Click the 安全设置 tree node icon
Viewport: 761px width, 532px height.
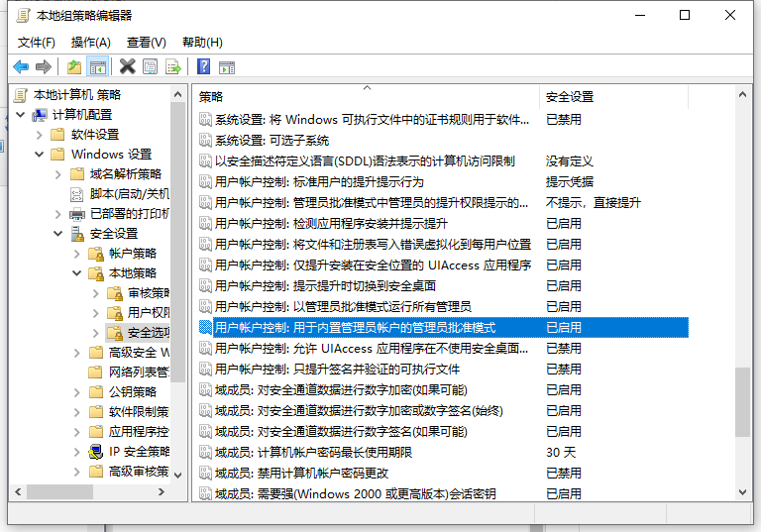click(x=77, y=234)
